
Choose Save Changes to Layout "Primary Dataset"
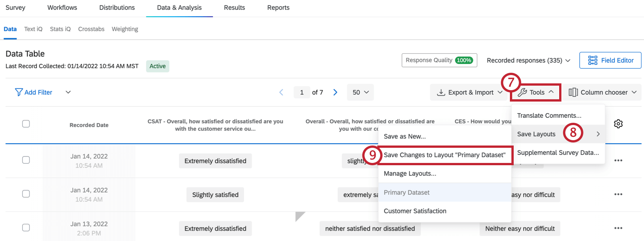point(444,155)
